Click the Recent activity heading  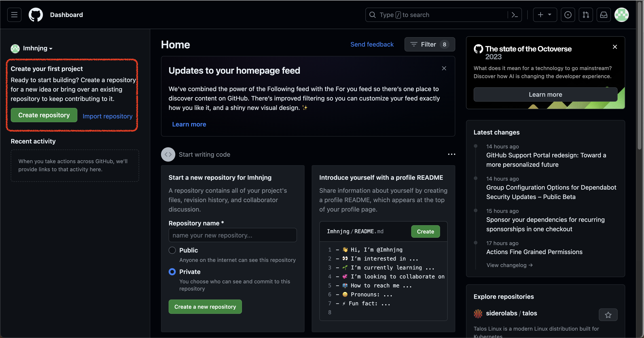[x=33, y=141]
